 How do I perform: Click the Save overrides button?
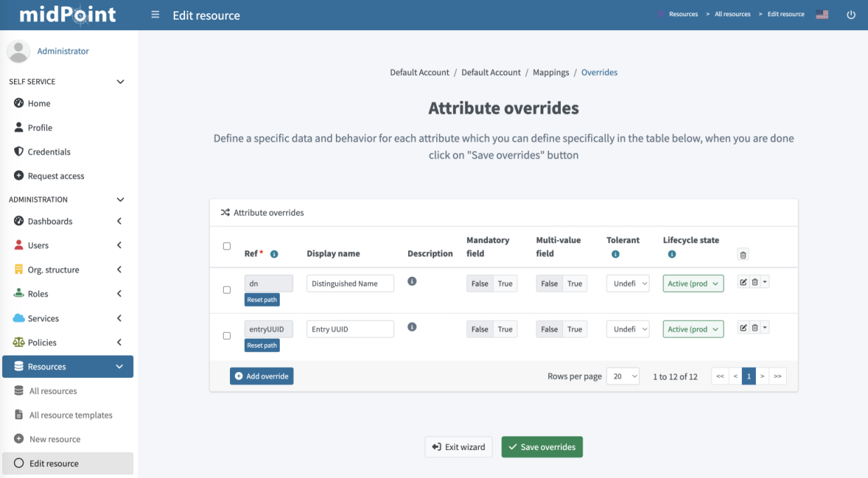[x=541, y=447]
